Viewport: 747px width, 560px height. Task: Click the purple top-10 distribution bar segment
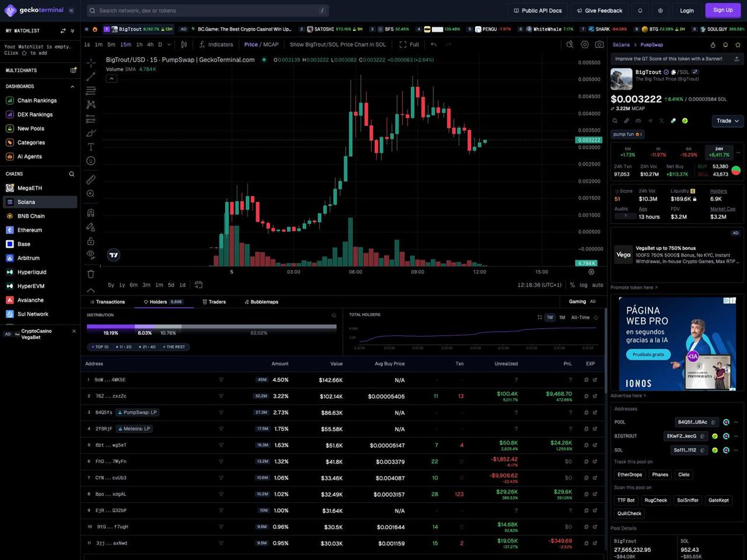pyautogui.click(x=111, y=326)
